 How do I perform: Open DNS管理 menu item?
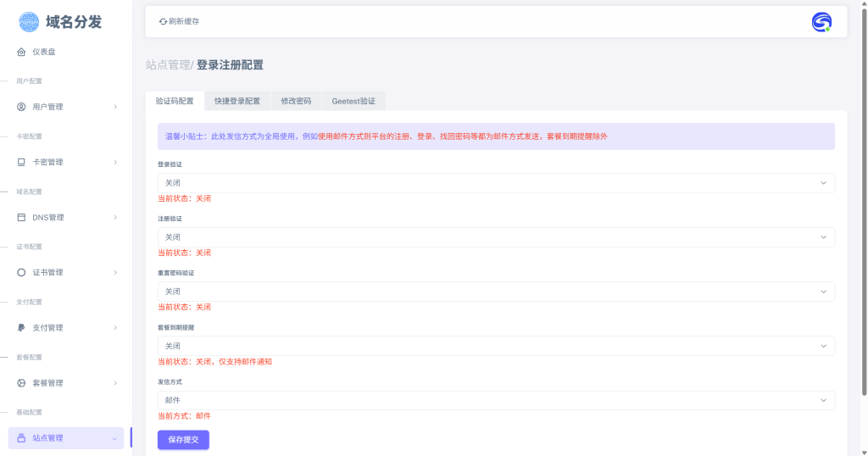[66, 218]
